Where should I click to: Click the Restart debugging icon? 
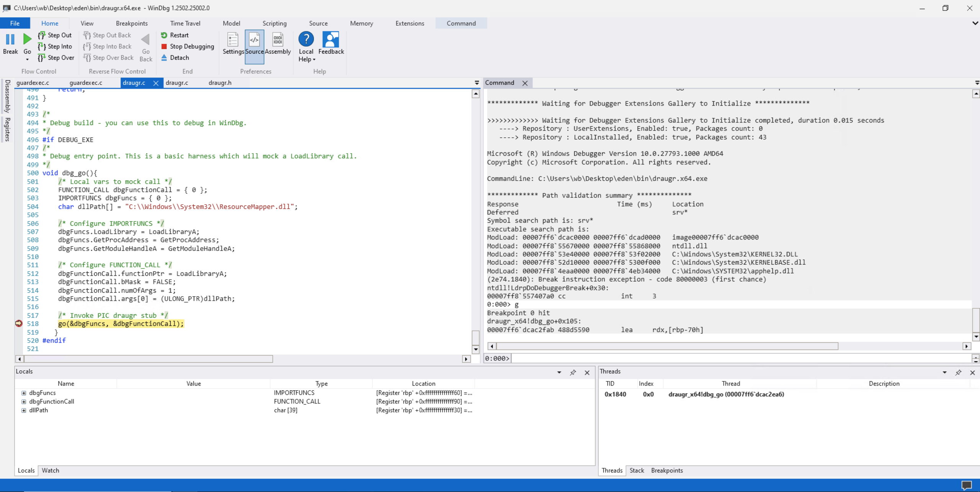[x=164, y=35]
